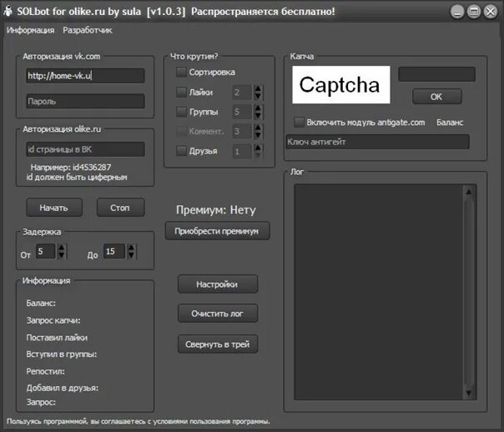Click the Стоп button
The width and height of the screenshot is (504, 432).
click(x=120, y=208)
